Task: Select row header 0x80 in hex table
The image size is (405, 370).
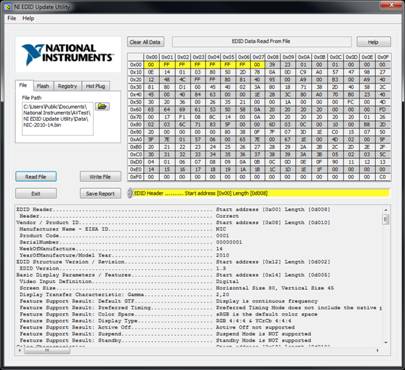Action: coord(136,125)
